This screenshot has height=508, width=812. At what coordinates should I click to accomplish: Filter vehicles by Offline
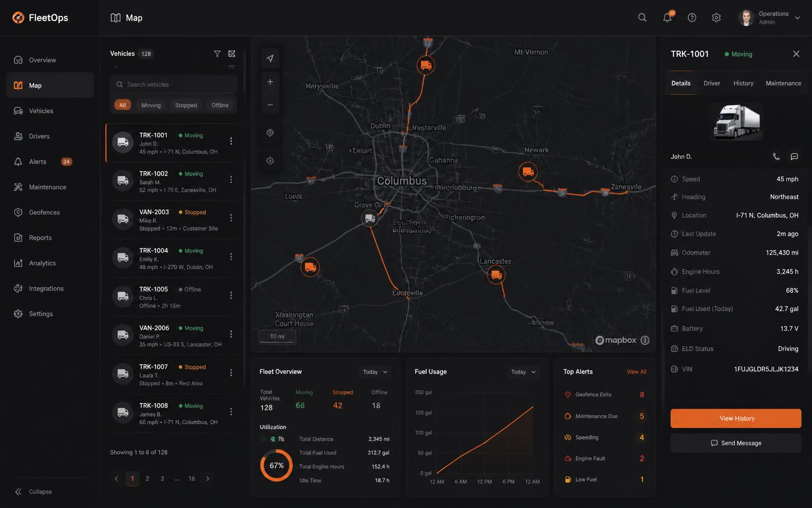coord(220,105)
